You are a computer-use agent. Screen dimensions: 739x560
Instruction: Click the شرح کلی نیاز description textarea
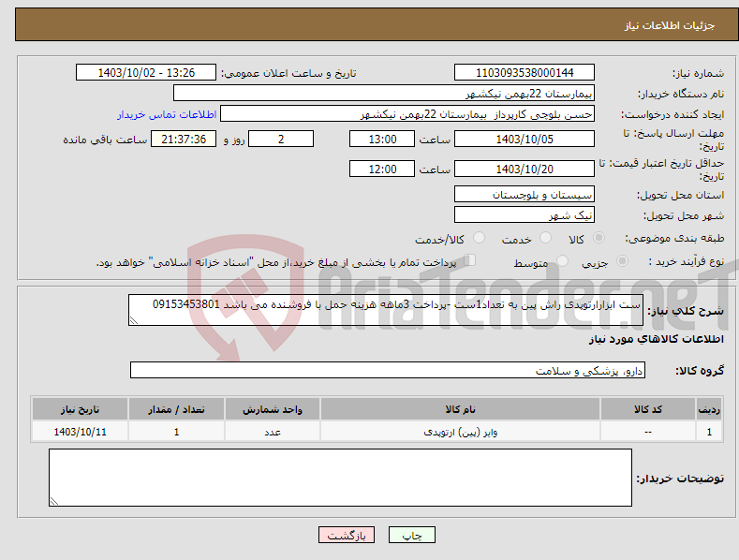point(386,310)
